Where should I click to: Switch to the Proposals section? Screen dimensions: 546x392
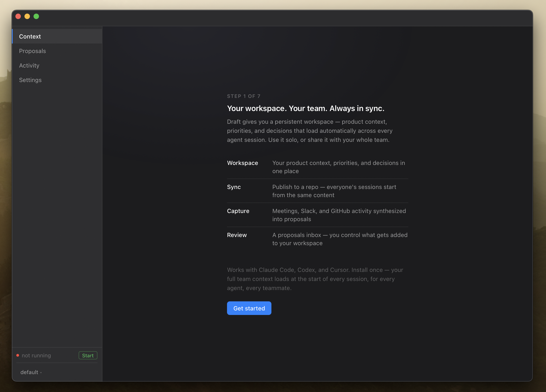(57, 51)
